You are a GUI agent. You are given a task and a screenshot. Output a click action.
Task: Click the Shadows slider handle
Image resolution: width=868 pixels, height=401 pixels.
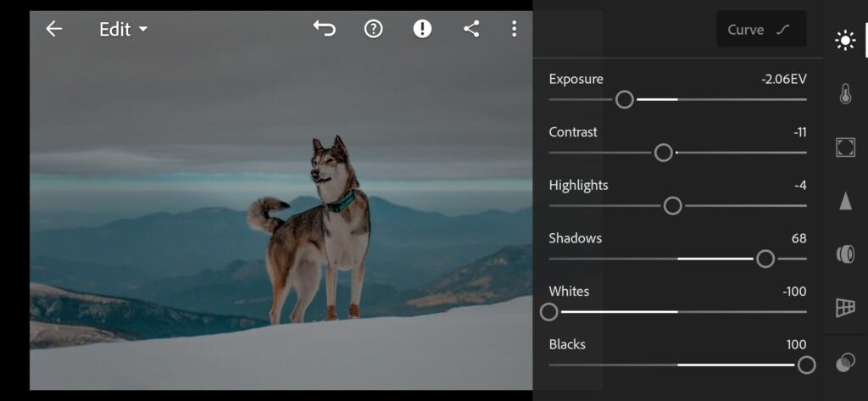[x=765, y=259]
